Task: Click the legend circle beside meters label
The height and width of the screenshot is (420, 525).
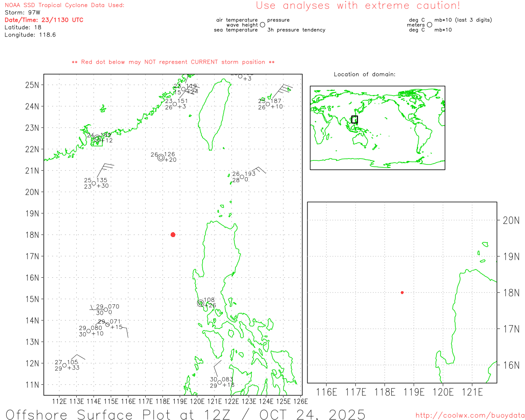Action: tap(429, 25)
